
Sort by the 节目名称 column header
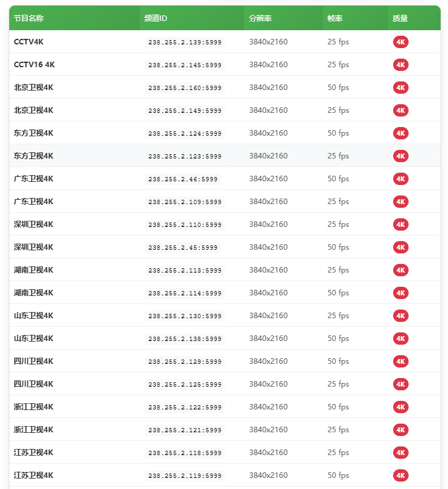tap(29, 18)
